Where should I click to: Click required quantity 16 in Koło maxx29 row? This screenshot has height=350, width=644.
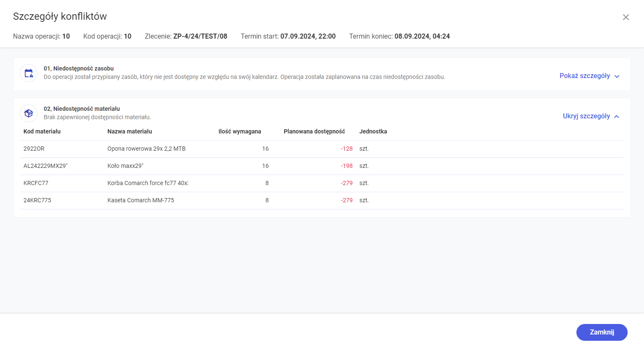point(265,166)
